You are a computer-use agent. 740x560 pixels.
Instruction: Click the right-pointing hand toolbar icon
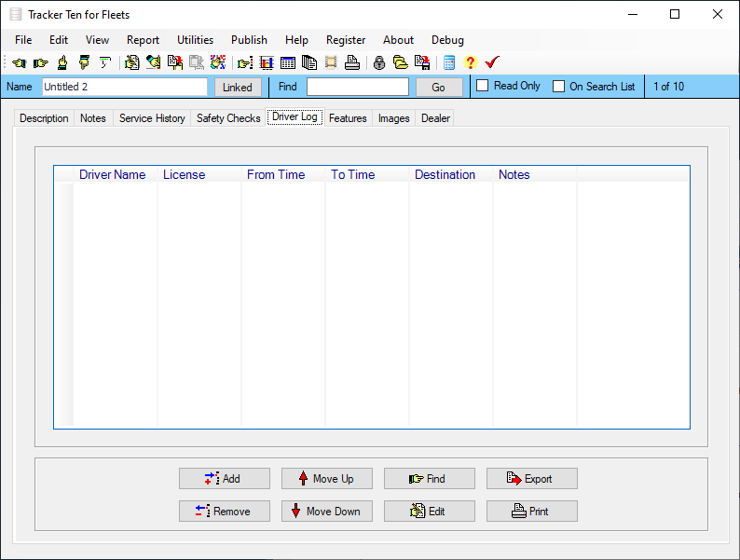point(40,63)
